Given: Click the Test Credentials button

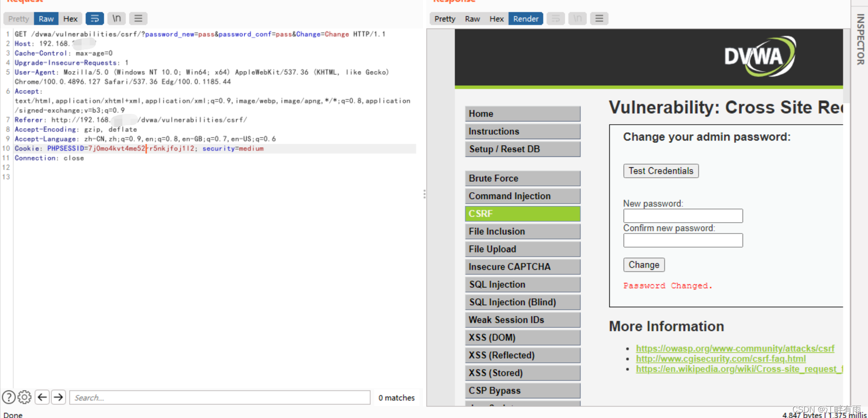Looking at the screenshot, I should tap(661, 171).
